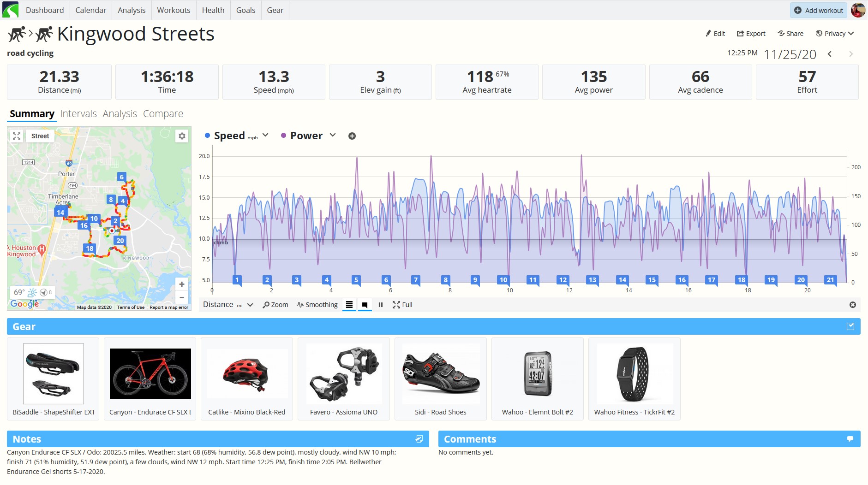Toggle the lap lines display button
This screenshot has height=485, width=868.
coord(349,305)
